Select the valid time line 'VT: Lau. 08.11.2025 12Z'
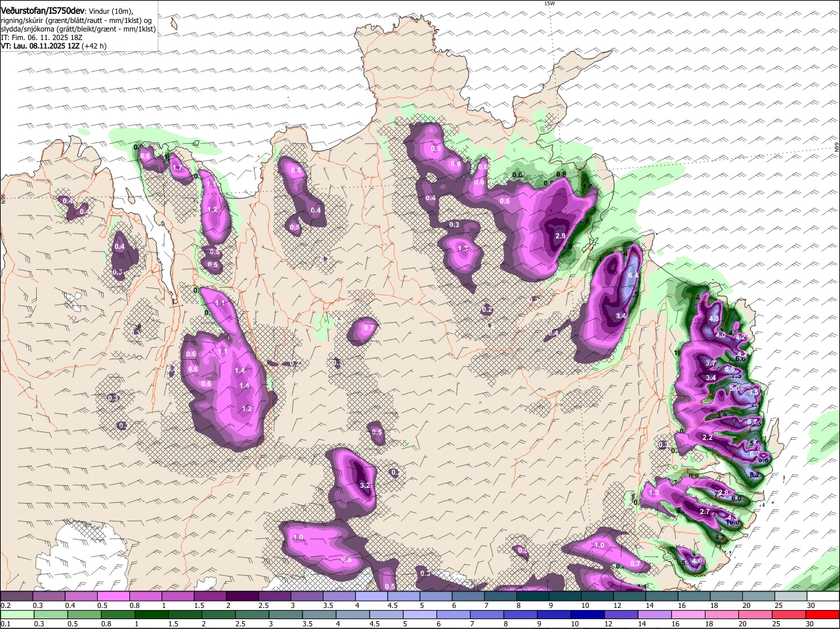The width and height of the screenshot is (840, 629). [40, 46]
